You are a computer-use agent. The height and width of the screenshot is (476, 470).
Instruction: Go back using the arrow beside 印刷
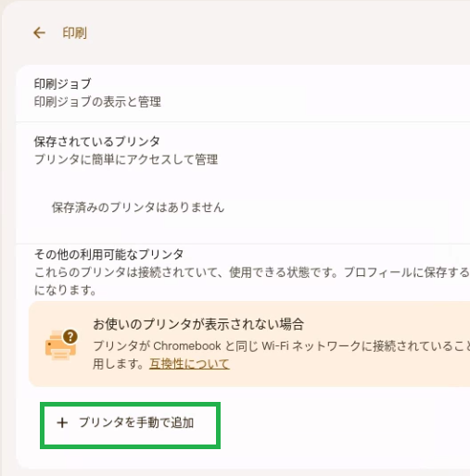39,32
